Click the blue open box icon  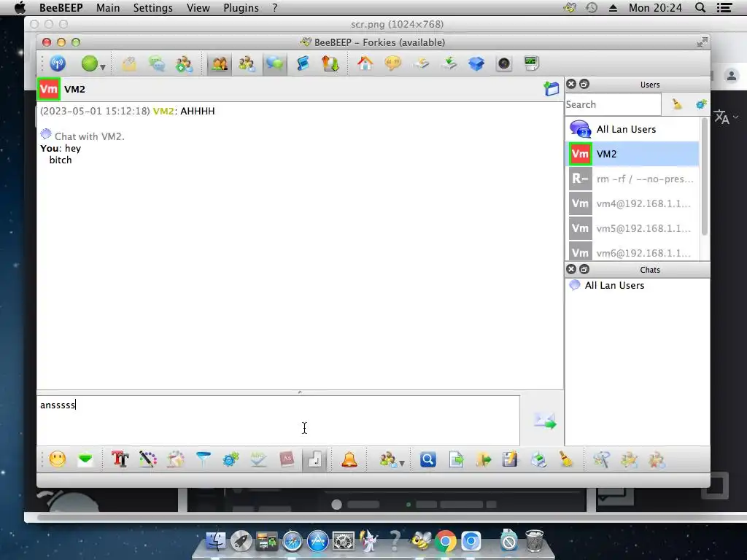pyautogui.click(x=476, y=63)
